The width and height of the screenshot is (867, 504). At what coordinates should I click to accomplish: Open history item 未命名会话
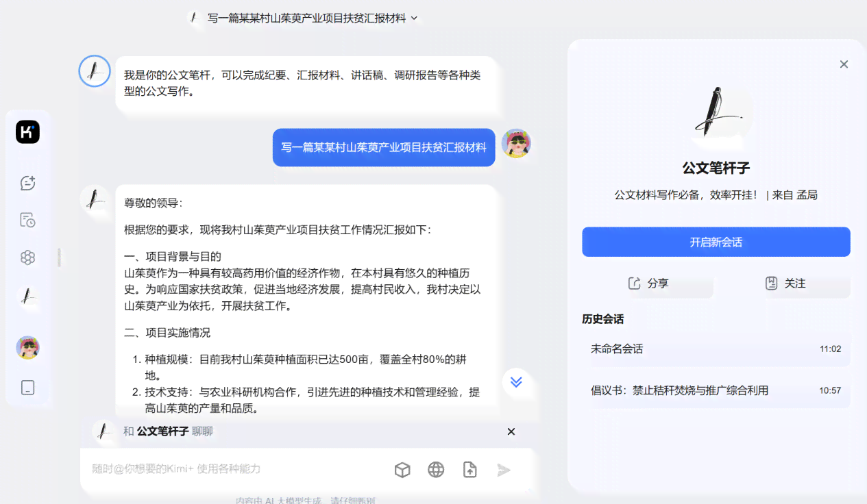pos(716,349)
